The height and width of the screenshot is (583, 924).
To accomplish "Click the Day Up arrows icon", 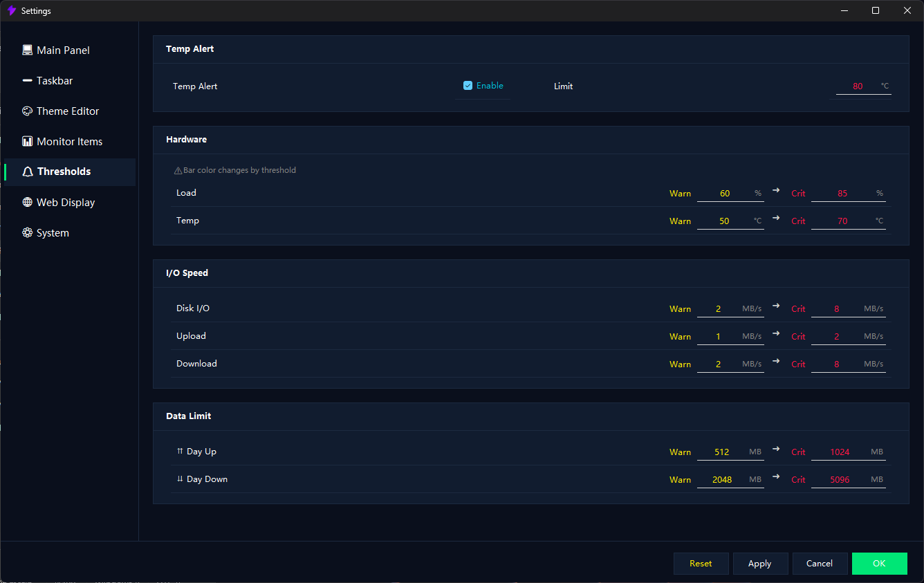I will 180,451.
